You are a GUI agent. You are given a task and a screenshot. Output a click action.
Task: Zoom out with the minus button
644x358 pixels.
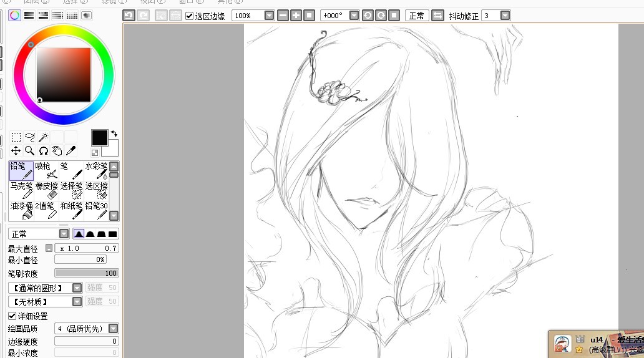[x=283, y=16]
